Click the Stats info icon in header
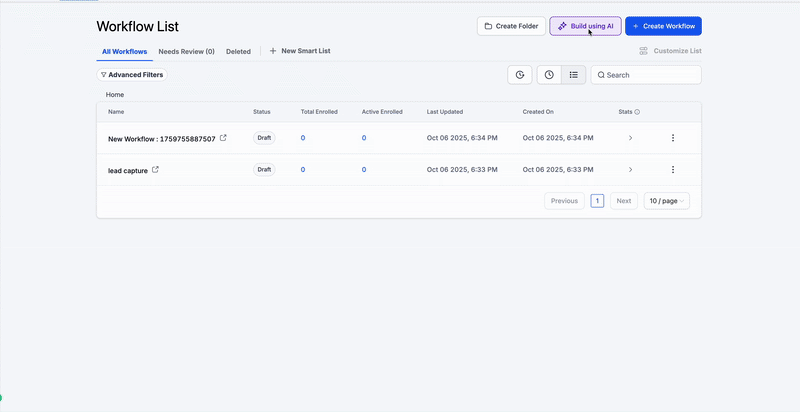 pyautogui.click(x=637, y=112)
